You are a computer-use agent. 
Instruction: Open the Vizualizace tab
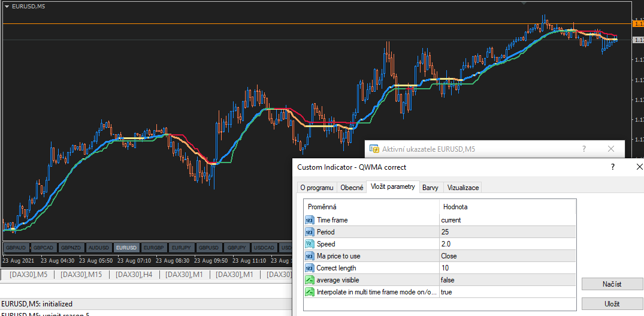(462, 188)
